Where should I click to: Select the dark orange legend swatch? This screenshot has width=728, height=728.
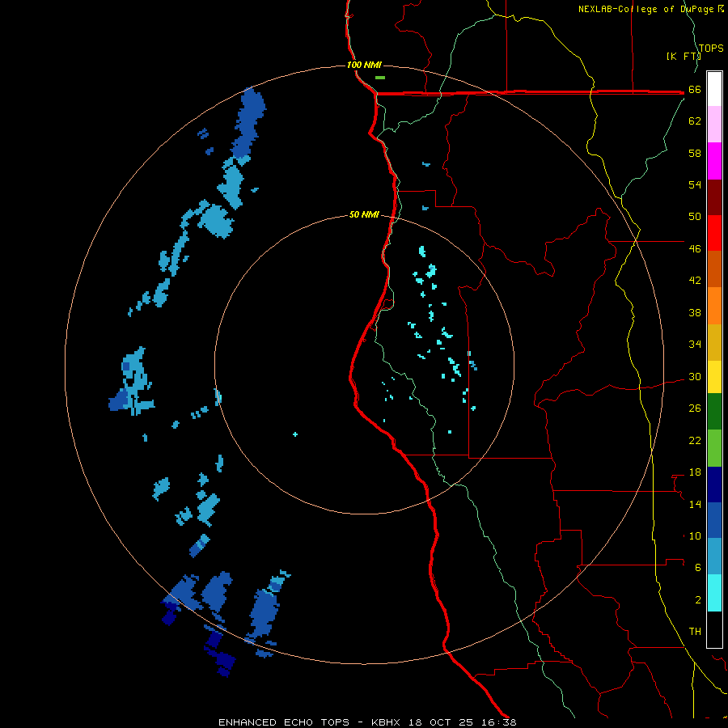point(714,269)
